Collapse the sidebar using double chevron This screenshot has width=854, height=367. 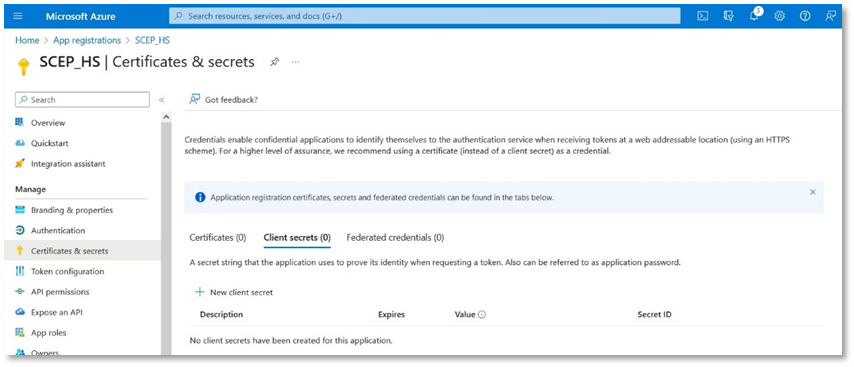pos(161,100)
